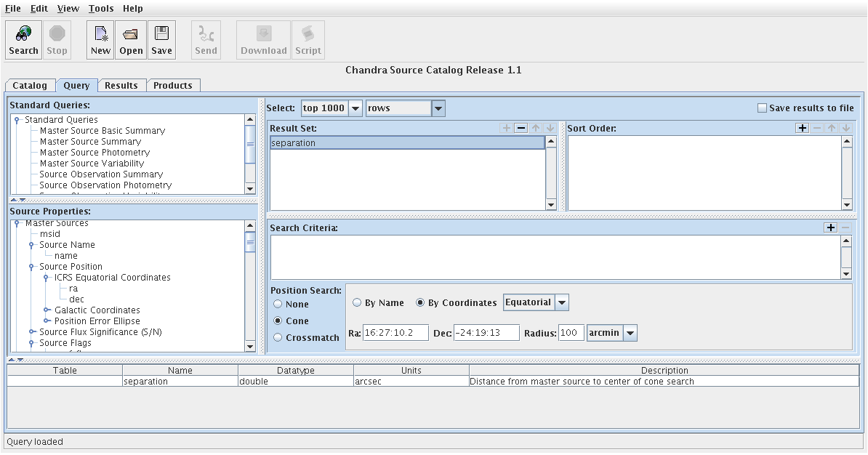
Task: Expand the Position Error Ellipse node
Action: coord(47,321)
